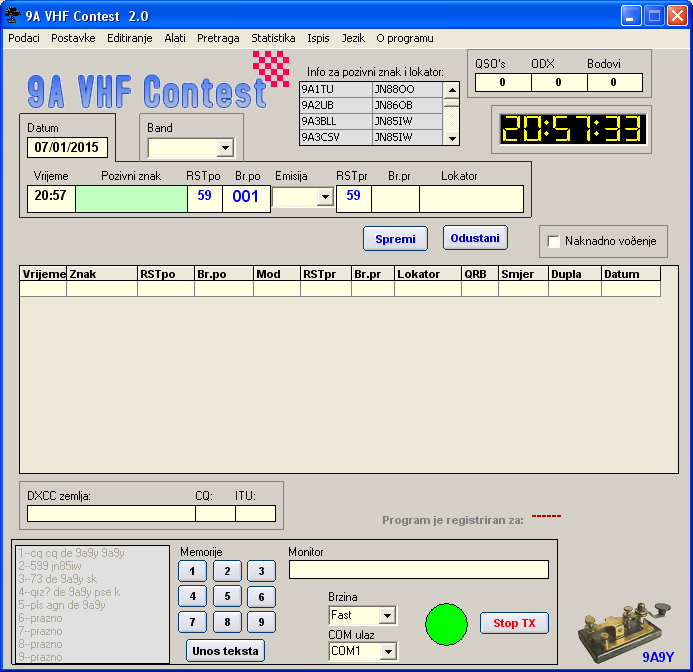Trigger memory button 6
This screenshot has height=672, width=693.
(x=261, y=597)
